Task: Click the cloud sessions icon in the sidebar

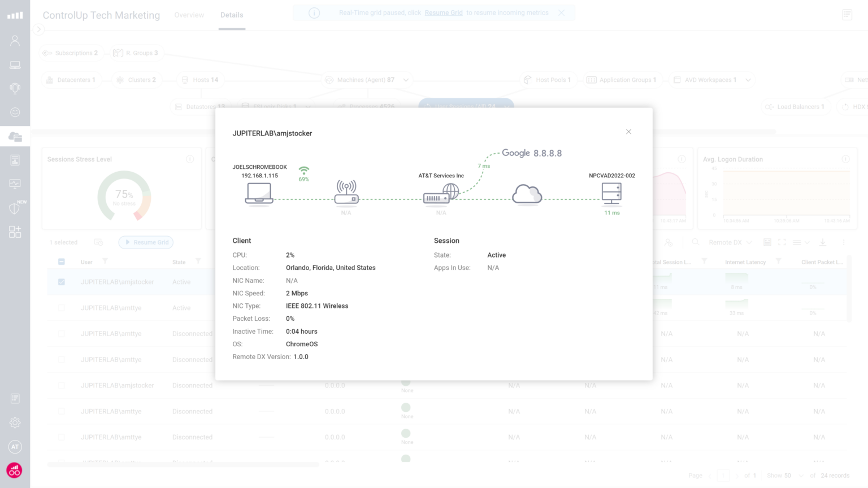Action: (15, 136)
